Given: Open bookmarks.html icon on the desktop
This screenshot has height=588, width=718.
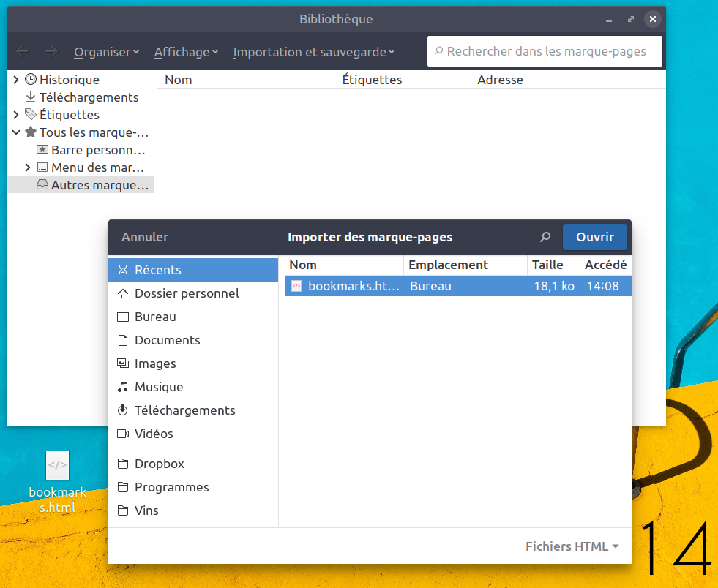Looking at the screenshot, I should click(x=57, y=466).
